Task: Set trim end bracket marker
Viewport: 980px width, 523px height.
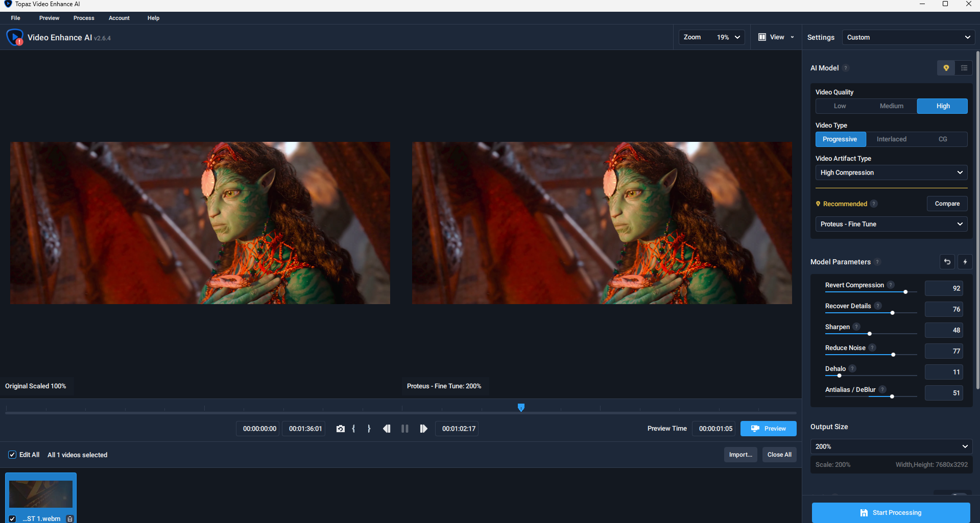Action: point(369,429)
